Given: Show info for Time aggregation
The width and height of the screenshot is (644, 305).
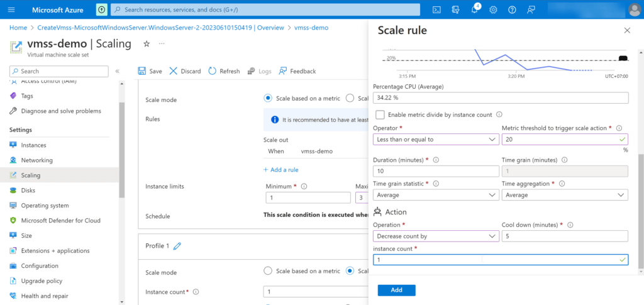Looking at the screenshot, I should (562, 184).
